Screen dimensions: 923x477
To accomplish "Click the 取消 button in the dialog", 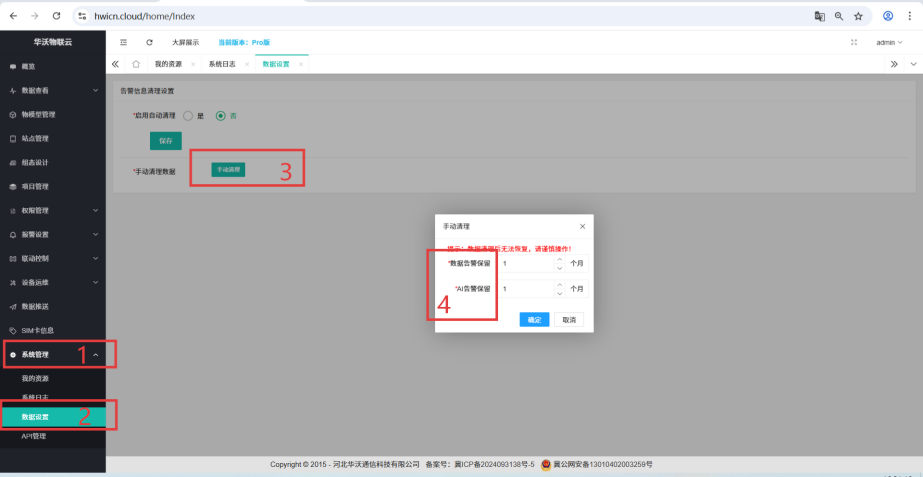I will [568, 319].
